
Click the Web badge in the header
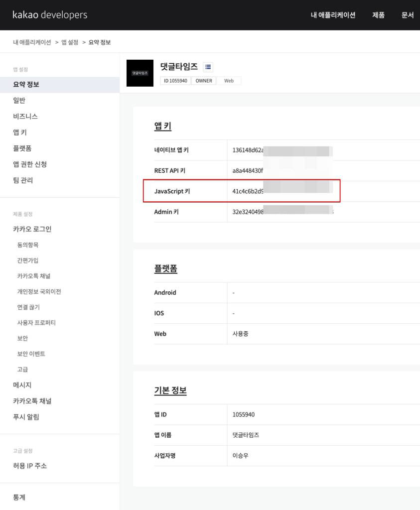click(229, 81)
